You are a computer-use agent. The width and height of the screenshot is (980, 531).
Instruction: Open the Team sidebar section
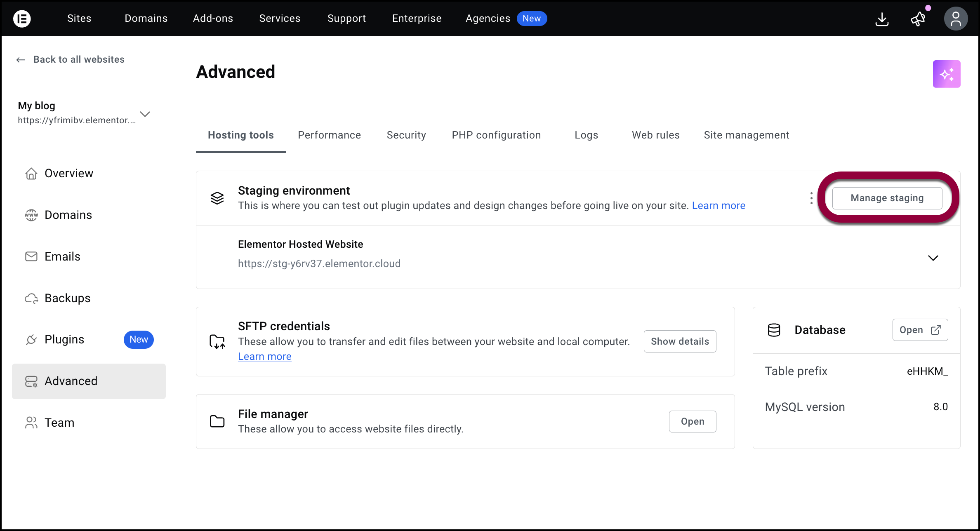59,423
